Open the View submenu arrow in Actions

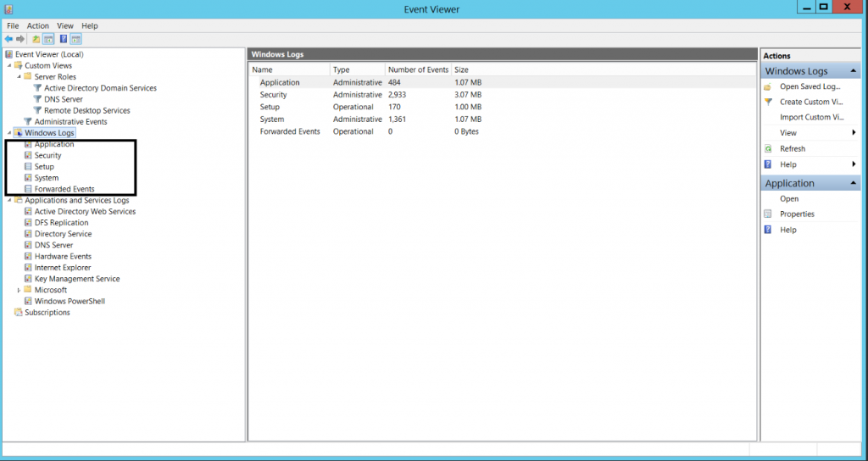[x=854, y=133]
